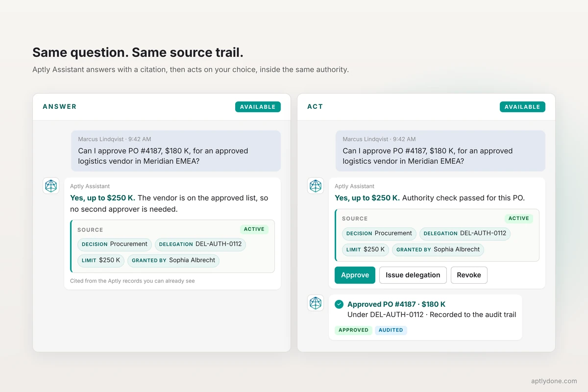588x392 pixels.
Task: Click the SOURCE label in the Act panel
Action: coord(355,219)
